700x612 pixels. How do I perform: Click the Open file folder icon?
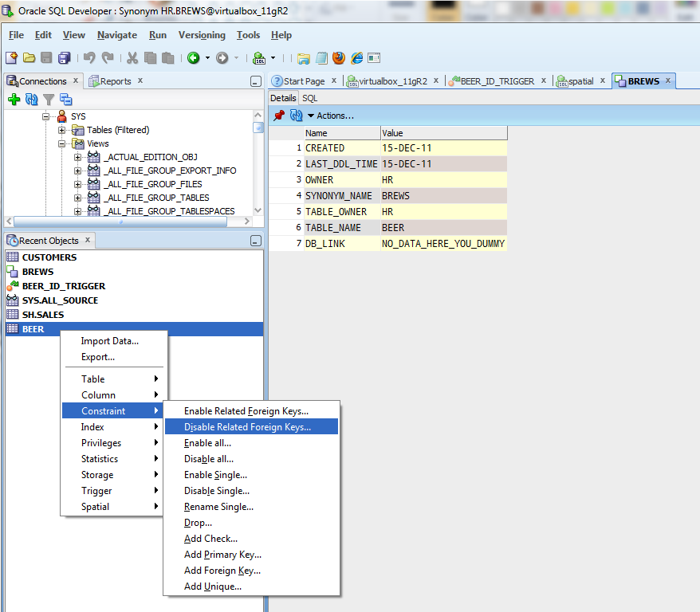point(29,58)
